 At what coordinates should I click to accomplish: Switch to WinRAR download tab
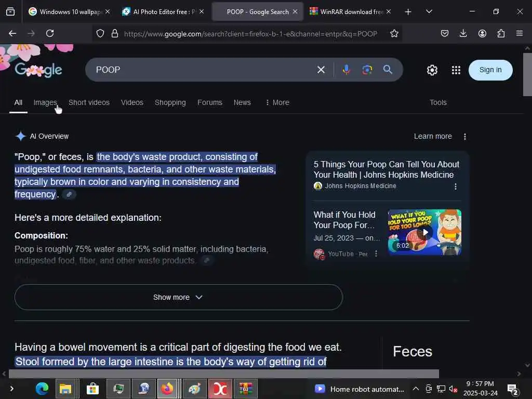351,11
